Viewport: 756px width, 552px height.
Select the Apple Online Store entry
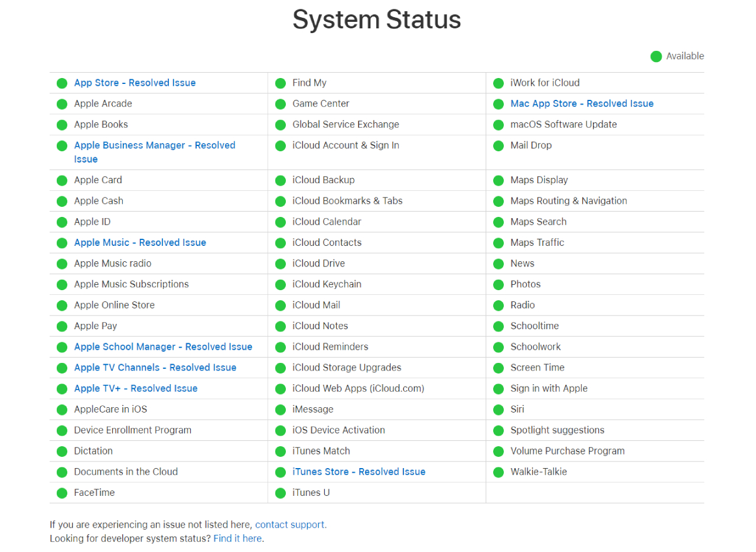(114, 305)
